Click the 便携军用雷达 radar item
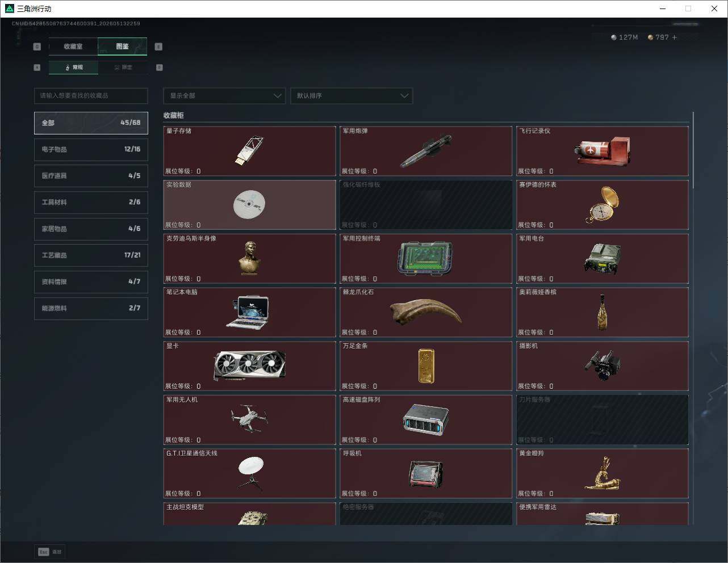 [603, 514]
